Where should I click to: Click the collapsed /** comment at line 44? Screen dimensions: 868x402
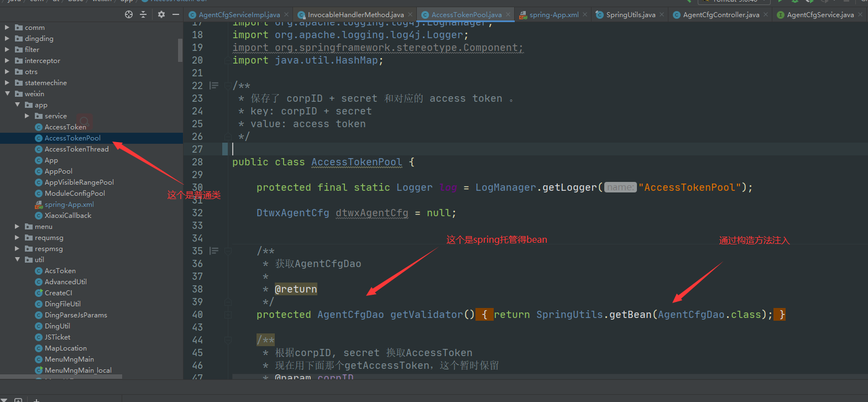265,340
